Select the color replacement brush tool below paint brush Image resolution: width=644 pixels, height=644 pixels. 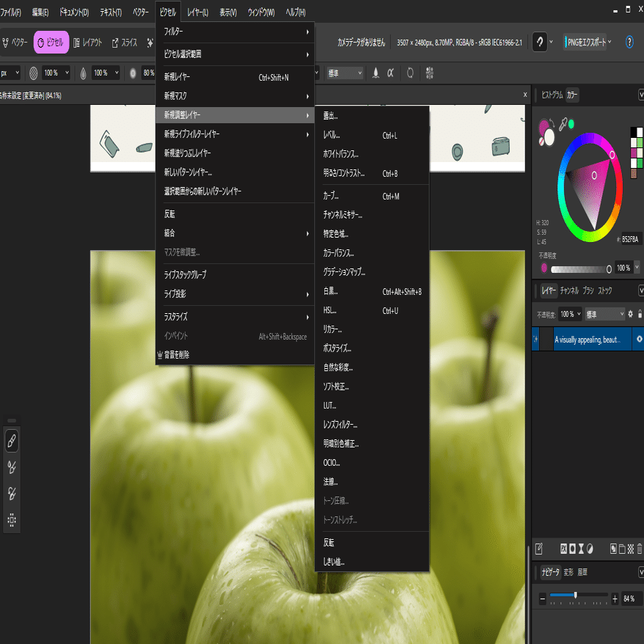tap(12, 467)
